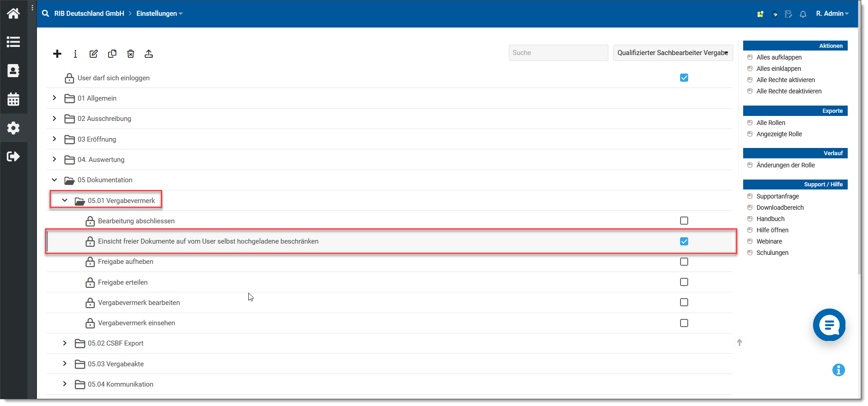The width and height of the screenshot is (868, 406).
Task: Click lock icon of User darf sich einloggen
Action: point(69,78)
